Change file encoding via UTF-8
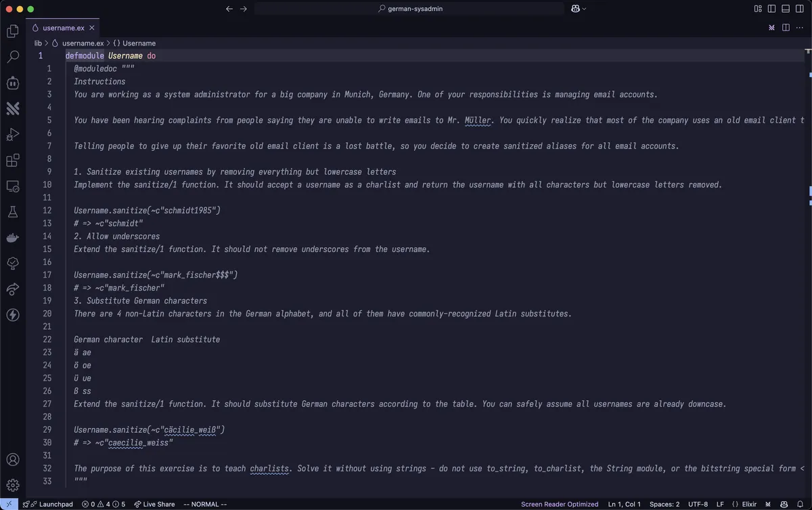 pos(698,504)
